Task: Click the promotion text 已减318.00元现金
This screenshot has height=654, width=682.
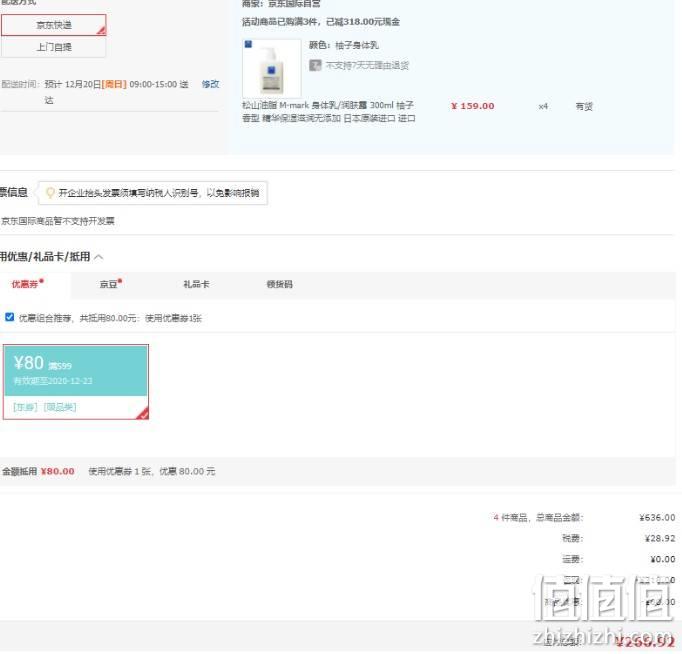Action: click(x=363, y=22)
